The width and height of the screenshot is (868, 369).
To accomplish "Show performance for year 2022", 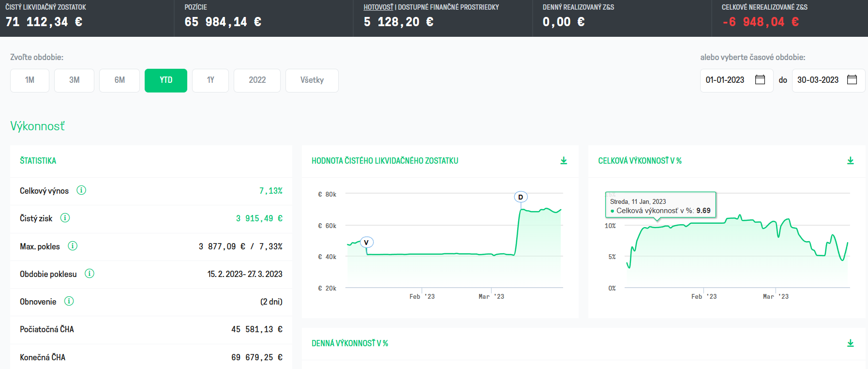I will point(257,80).
